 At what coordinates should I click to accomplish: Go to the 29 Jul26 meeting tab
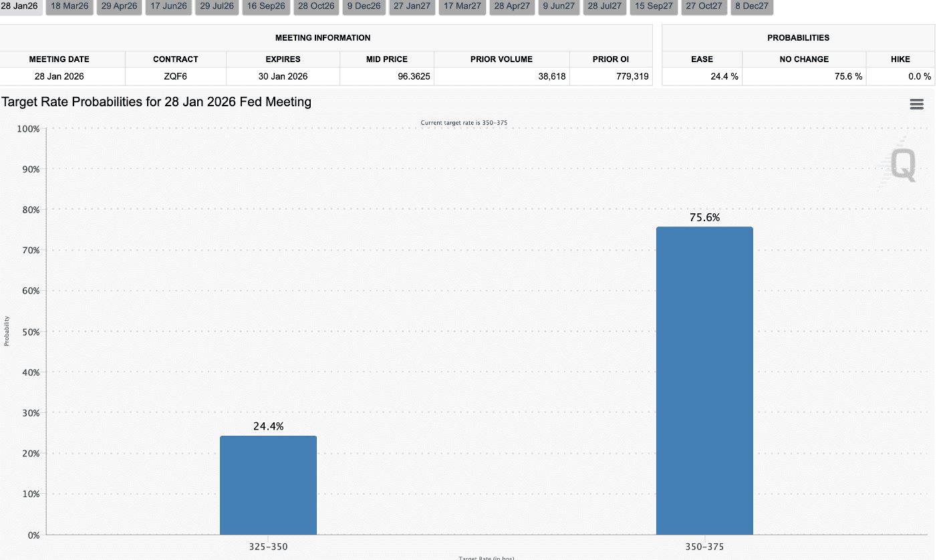pos(217,6)
